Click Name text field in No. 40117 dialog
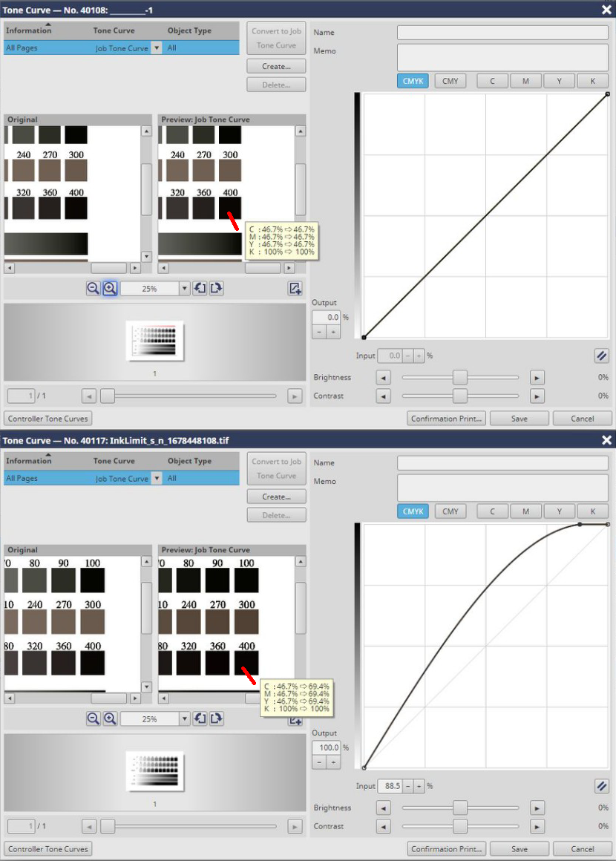This screenshot has width=616, height=861. (x=502, y=463)
